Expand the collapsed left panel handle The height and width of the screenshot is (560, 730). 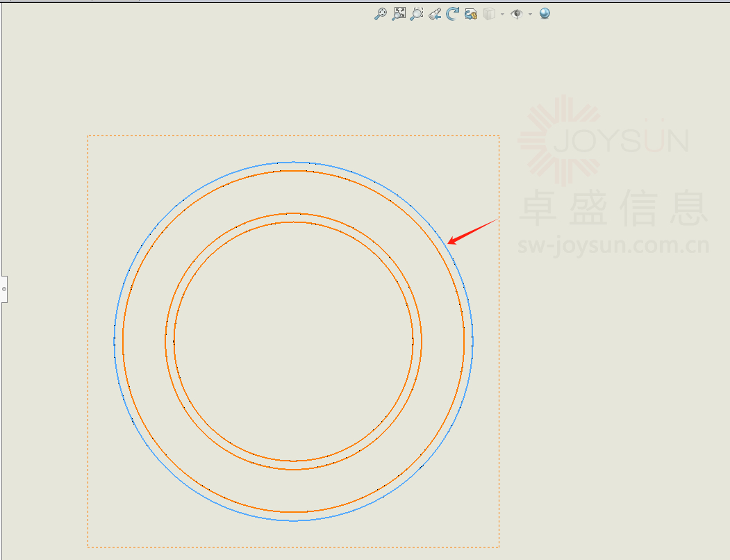(4, 288)
